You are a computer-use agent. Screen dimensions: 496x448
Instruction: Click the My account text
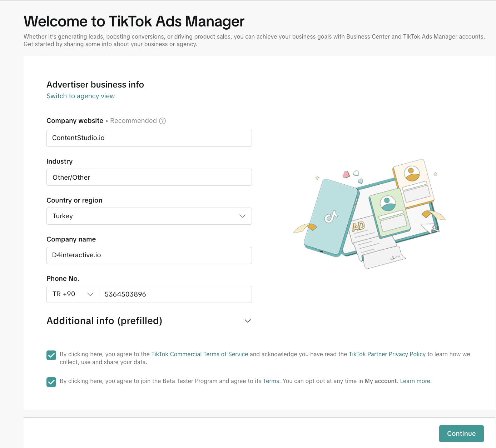(x=381, y=381)
